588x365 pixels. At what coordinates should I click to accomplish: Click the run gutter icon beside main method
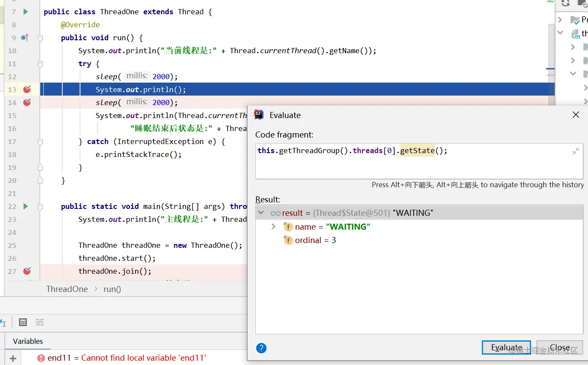pos(26,206)
